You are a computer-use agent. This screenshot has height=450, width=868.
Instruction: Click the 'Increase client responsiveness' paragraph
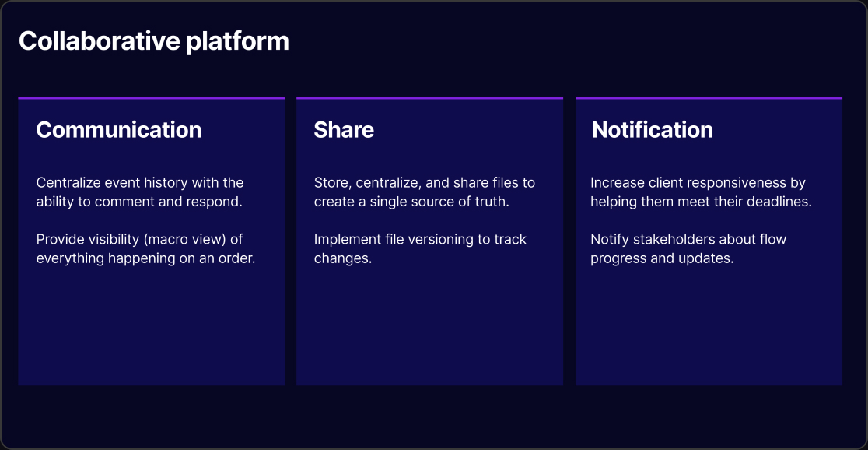702,192
